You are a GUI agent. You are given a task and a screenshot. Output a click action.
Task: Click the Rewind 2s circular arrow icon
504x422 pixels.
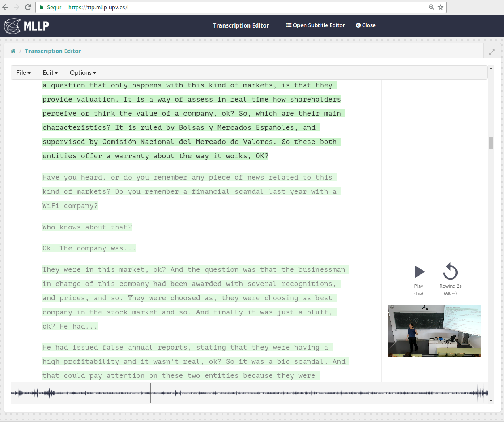(x=450, y=271)
